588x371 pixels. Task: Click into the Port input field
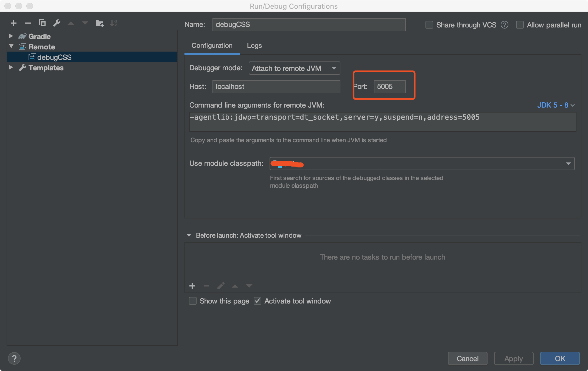pyautogui.click(x=389, y=86)
